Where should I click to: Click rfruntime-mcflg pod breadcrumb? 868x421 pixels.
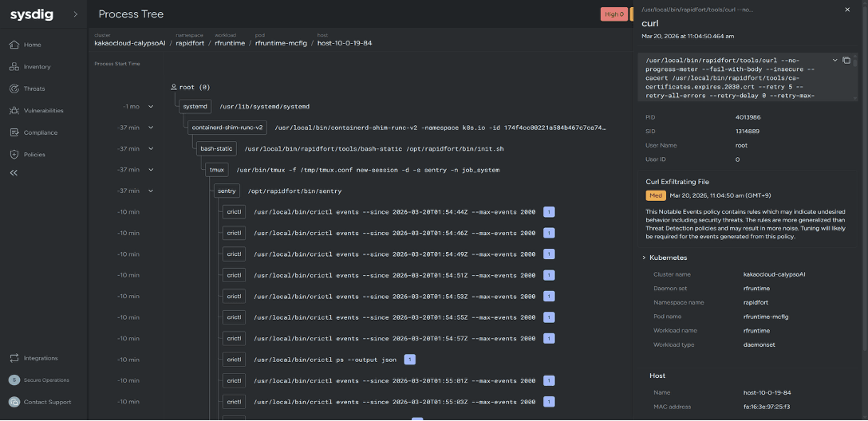(281, 43)
